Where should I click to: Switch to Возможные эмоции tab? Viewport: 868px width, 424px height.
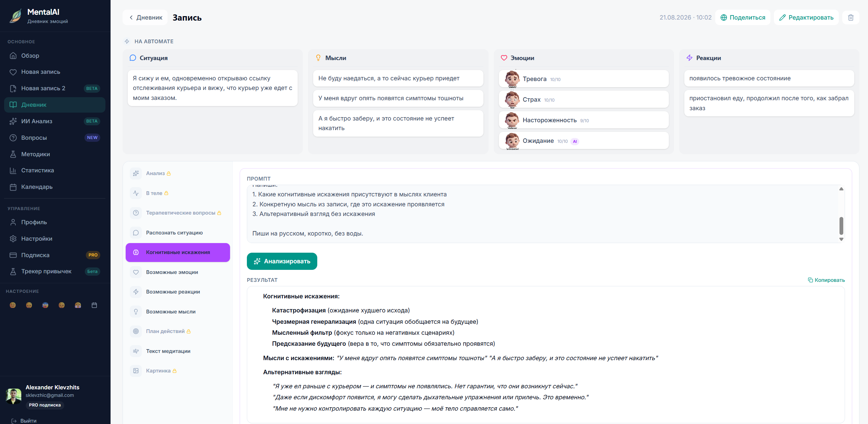(x=178, y=272)
